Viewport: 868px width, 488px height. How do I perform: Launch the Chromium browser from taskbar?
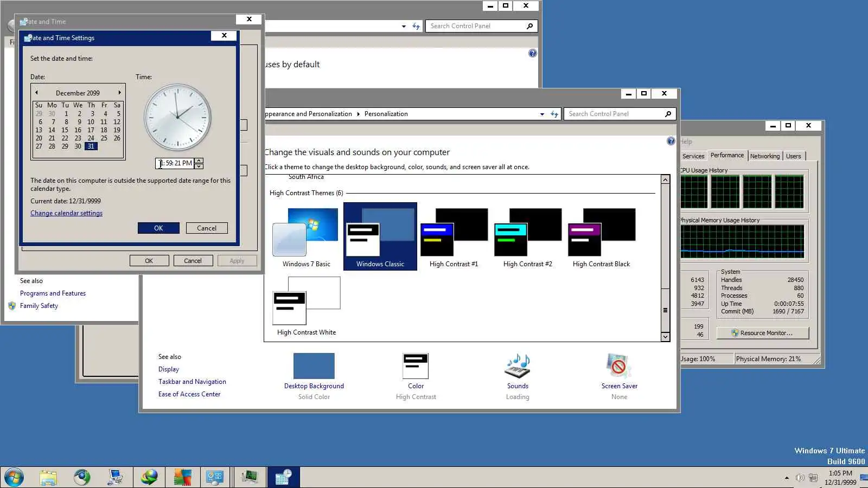point(82,478)
